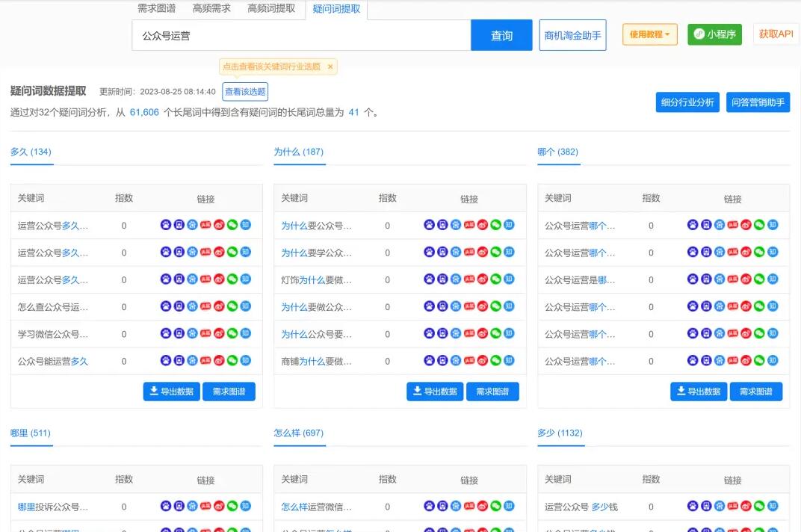Image resolution: width=801 pixels, height=532 pixels.
Task: Click WeChat icon in 哪里投诉公众号… row
Action: [x=232, y=506]
